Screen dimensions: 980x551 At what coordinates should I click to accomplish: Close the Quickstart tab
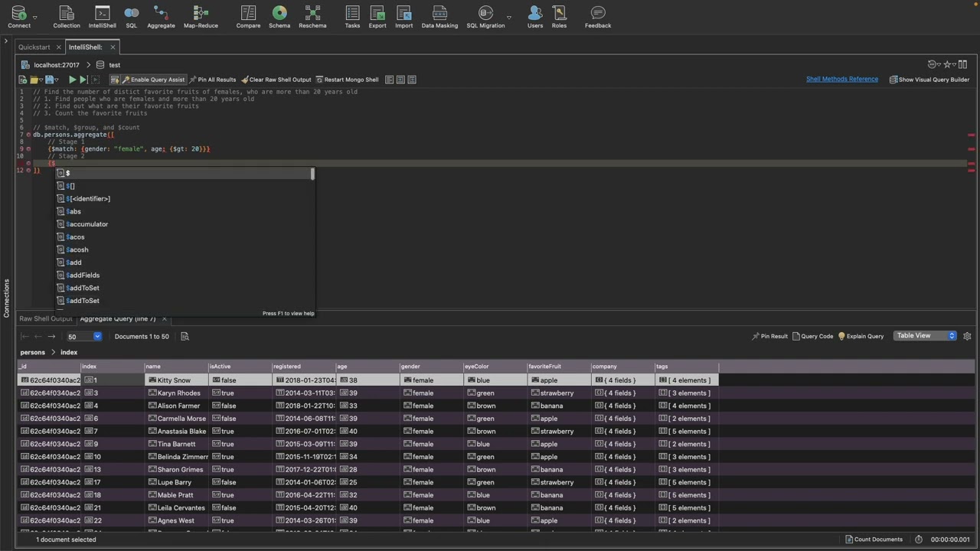click(x=58, y=47)
